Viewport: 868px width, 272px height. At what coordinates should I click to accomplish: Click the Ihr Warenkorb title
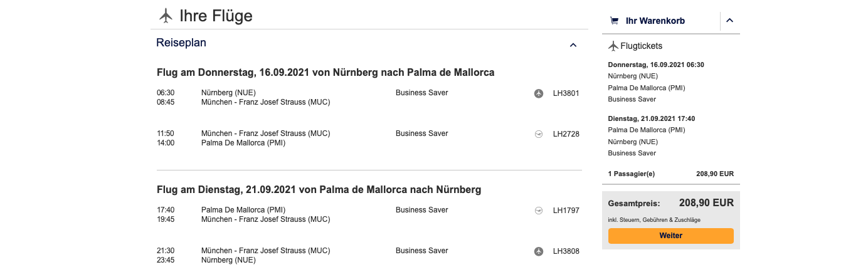655,21
